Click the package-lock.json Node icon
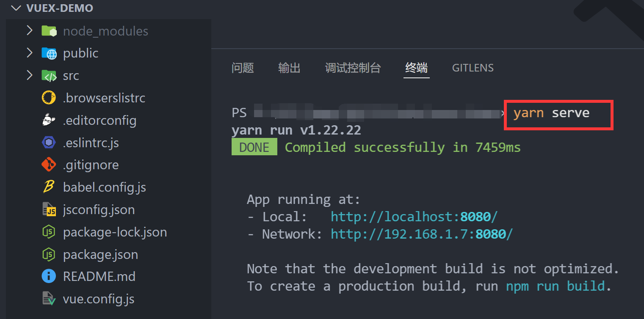Viewport: 644px width, 319px height. [x=49, y=232]
